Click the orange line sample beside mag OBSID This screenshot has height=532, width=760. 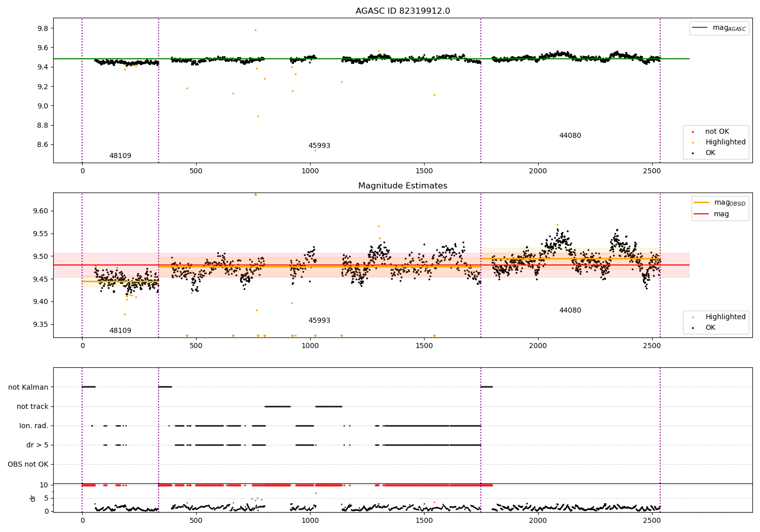tap(702, 203)
